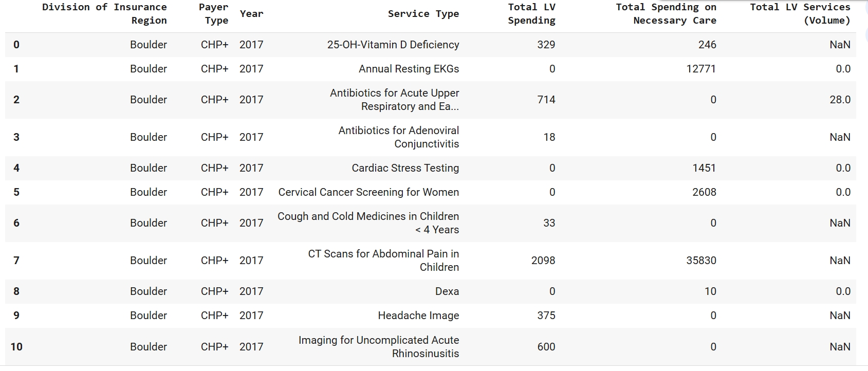Click the Dexa service type cell
The height and width of the screenshot is (371, 868).
447,291
